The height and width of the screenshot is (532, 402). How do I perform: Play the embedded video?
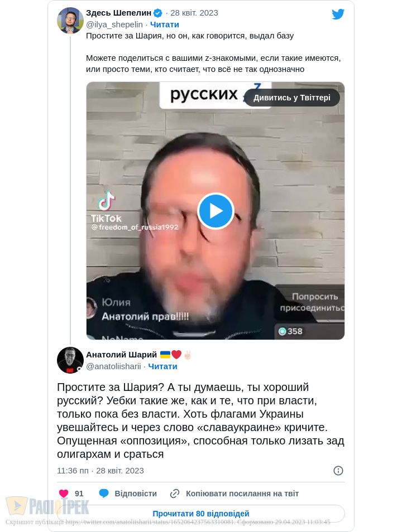[216, 211]
